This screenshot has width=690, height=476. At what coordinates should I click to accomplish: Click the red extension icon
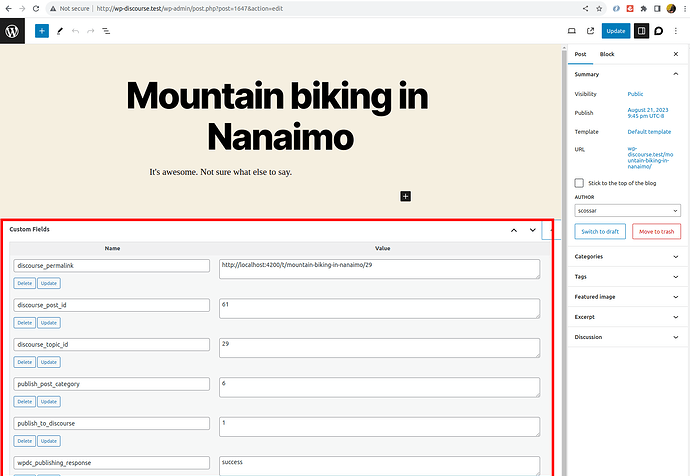pyautogui.click(x=630, y=8)
